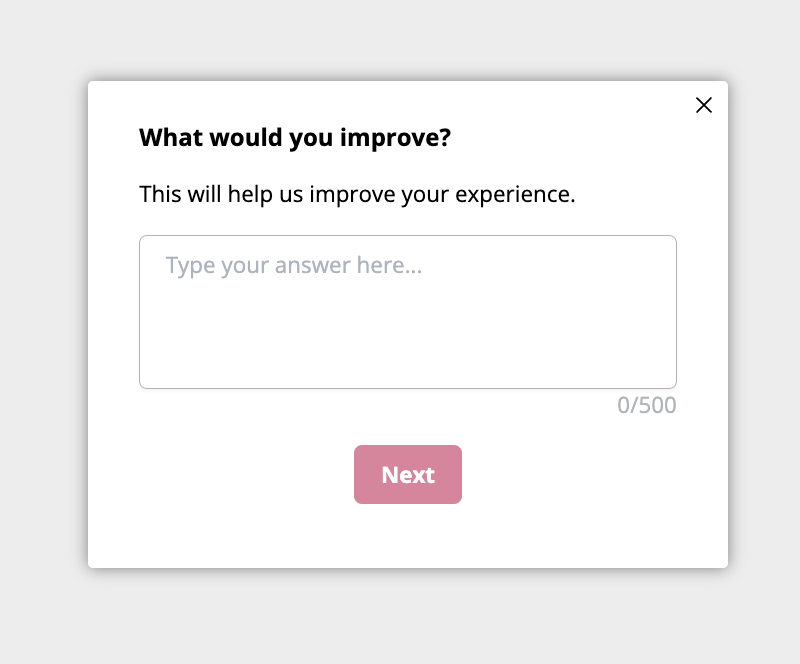Screen dimensions: 800x664
Task: Click the 'Type your answer here...' placeholder
Action: coord(293,266)
